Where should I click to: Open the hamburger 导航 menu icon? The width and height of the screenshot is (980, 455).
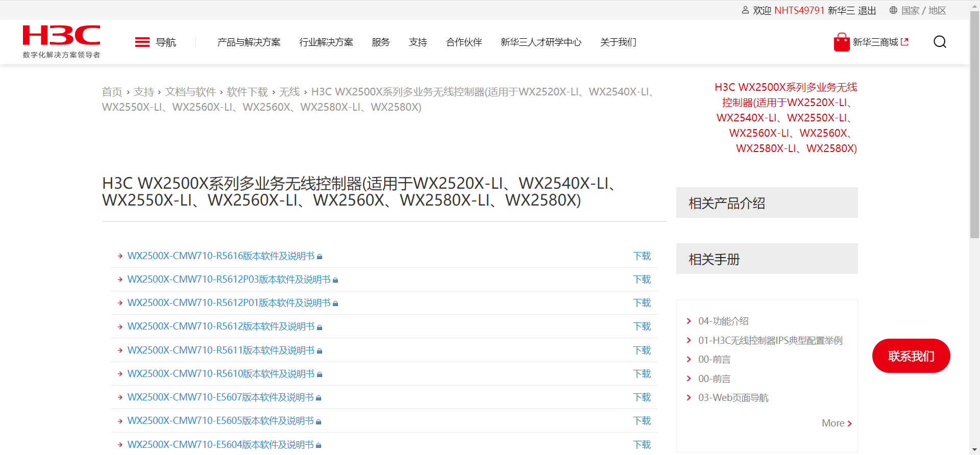pos(142,42)
